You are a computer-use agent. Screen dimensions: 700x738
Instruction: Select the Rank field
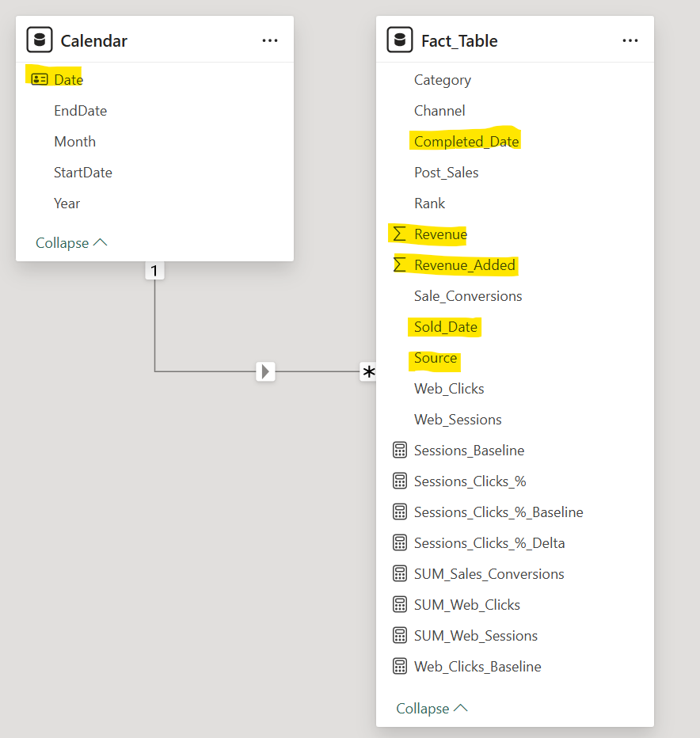429,204
